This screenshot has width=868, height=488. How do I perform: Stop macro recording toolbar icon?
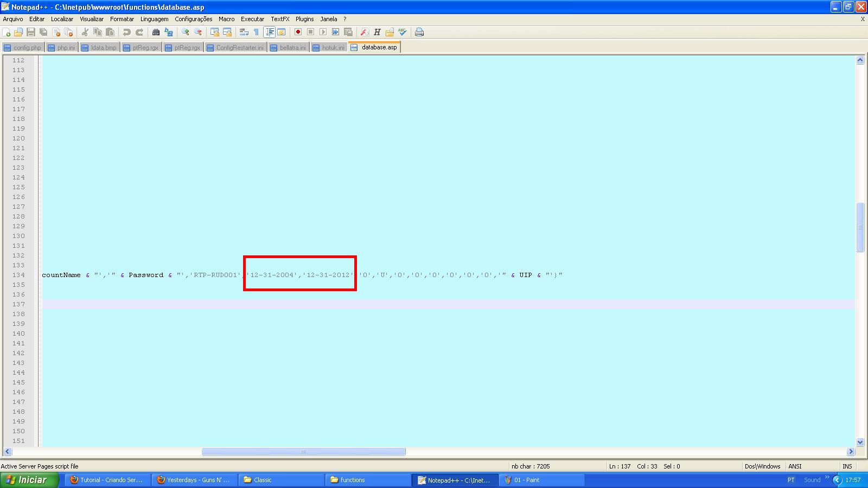coord(310,32)
